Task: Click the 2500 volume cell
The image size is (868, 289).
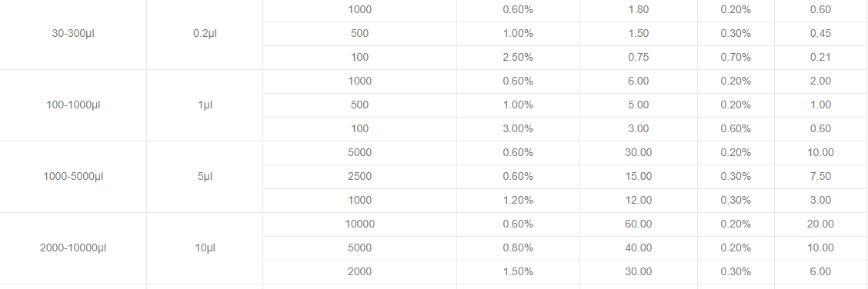Action: tap(360, 177)
